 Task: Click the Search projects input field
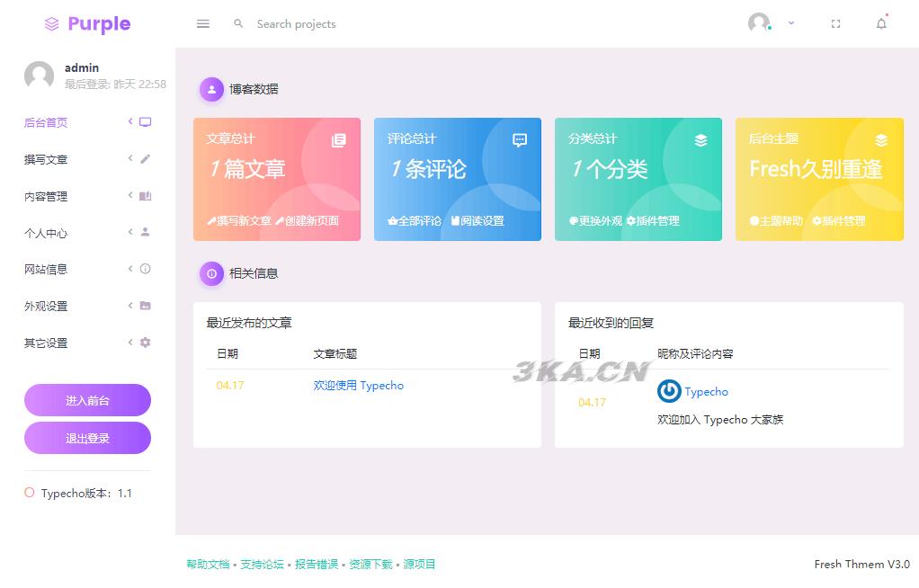click(297, 23)
